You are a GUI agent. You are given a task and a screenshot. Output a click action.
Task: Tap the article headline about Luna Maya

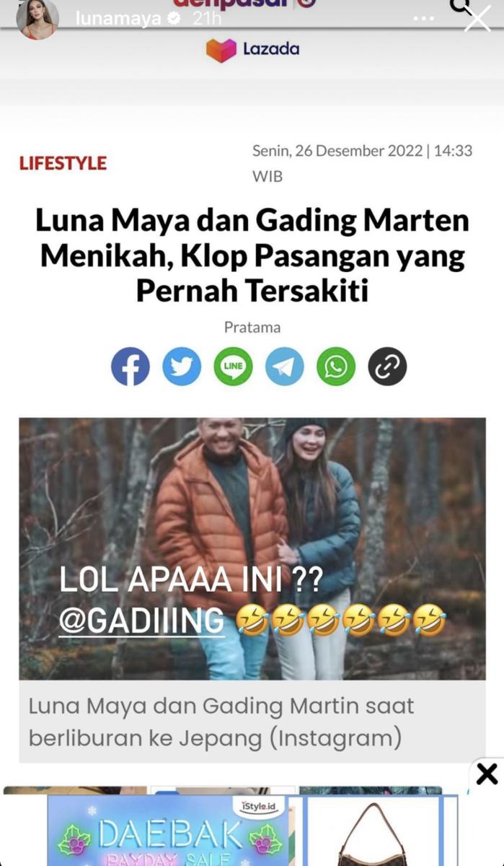(x=252, y=255)
